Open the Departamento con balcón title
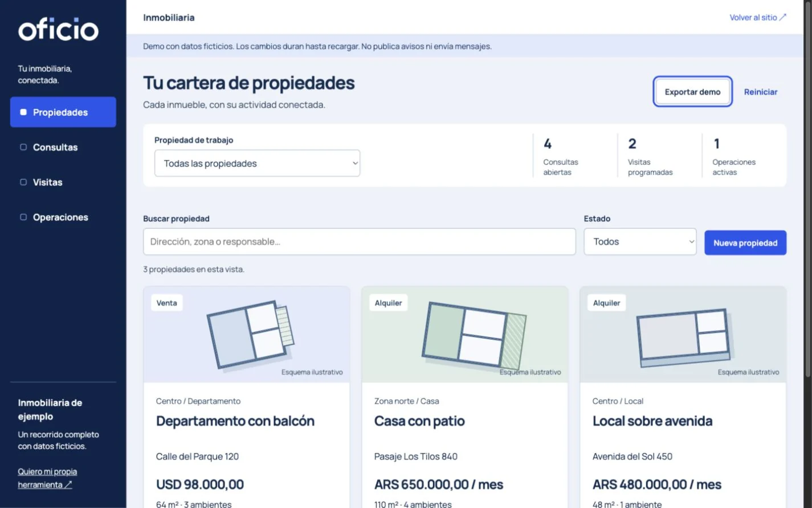This screenshot has width=812, height=508. coord(235,421)
